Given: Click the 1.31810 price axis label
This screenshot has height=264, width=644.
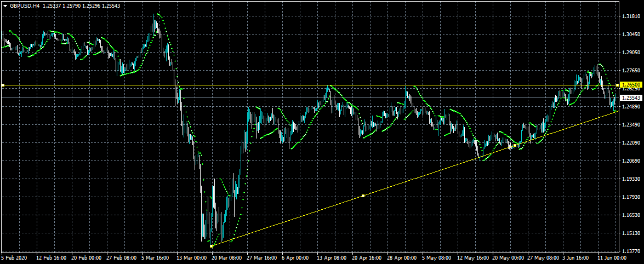Looking at the screenshot, I should tap(632, 16).
